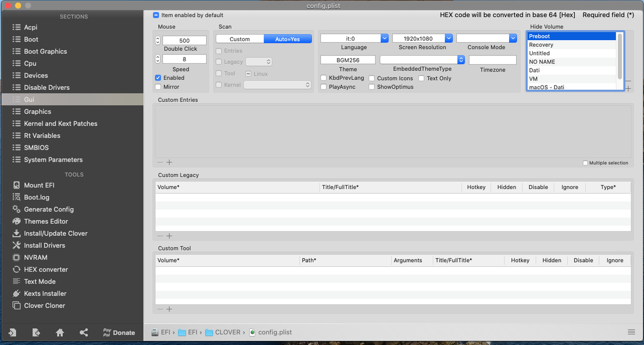
Task: Open the NVRAM tool
Action: point(36,257)
